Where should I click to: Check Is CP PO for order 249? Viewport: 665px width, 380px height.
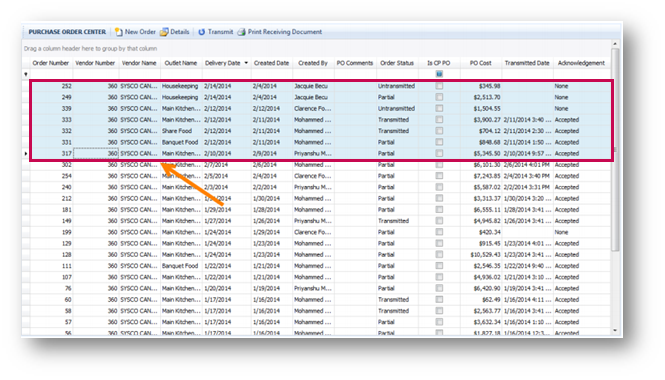(439, 97)
